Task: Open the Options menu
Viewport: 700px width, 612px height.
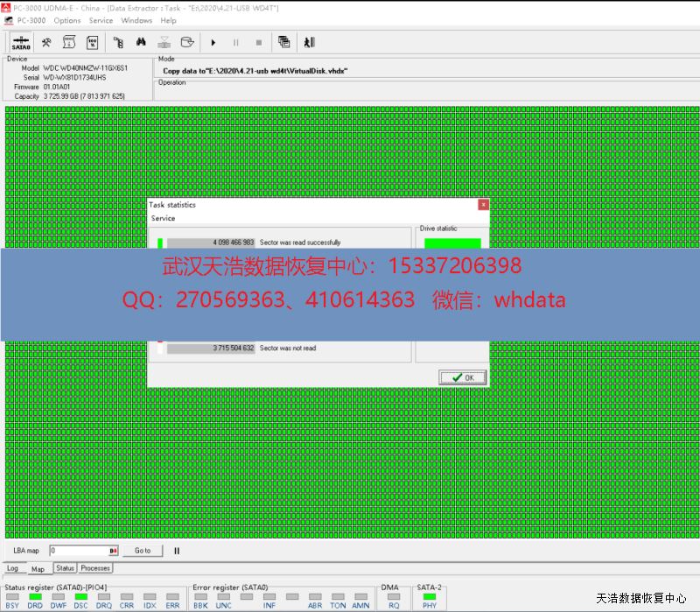Action: pos(66,20)
